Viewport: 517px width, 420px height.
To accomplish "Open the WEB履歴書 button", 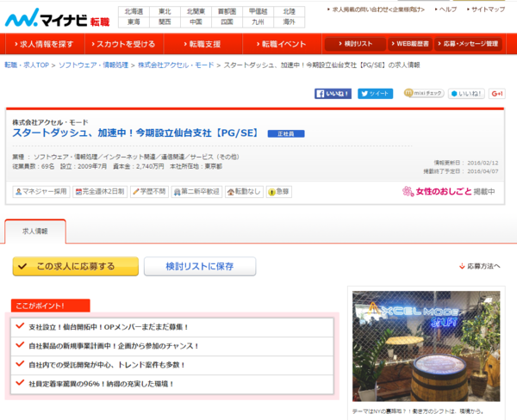I will pyautogui.click(x=410, y=44).
